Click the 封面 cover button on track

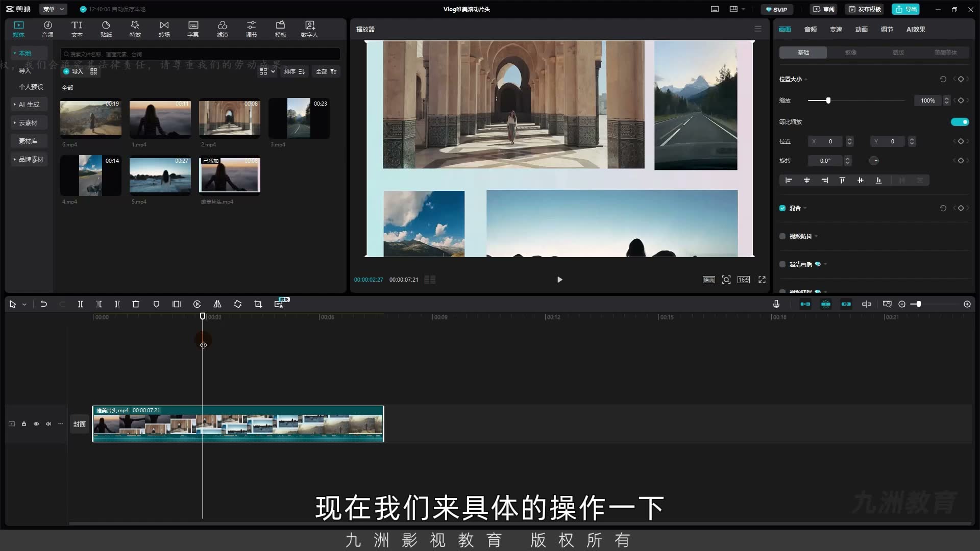(x=80, y=424)
